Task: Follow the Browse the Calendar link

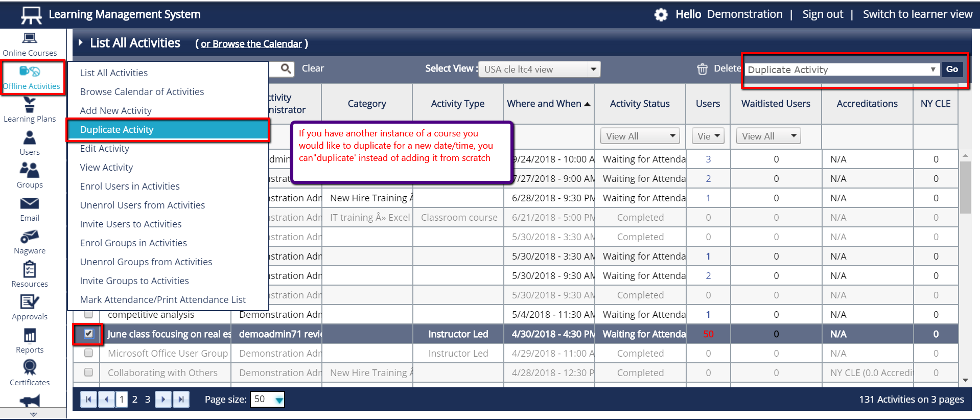Action: (251, 44)
